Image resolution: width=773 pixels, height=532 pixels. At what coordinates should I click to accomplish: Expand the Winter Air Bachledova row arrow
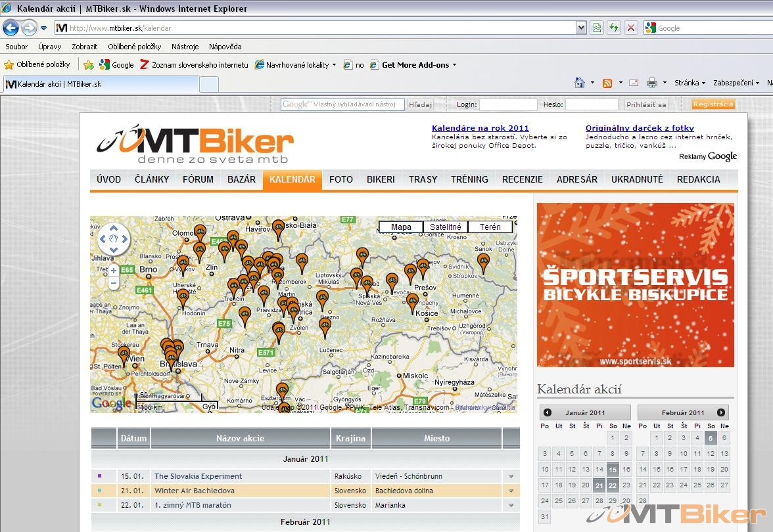coord(511,491)
